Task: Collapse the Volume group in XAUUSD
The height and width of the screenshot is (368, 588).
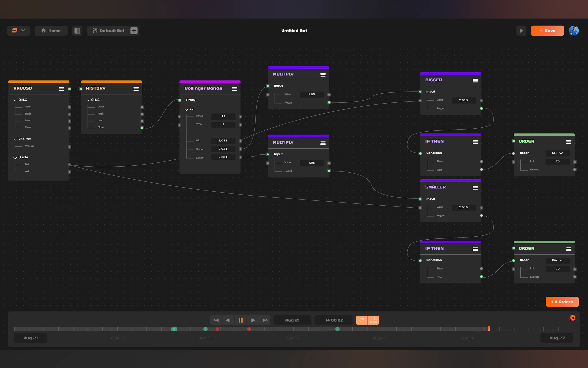Action: 15,139
